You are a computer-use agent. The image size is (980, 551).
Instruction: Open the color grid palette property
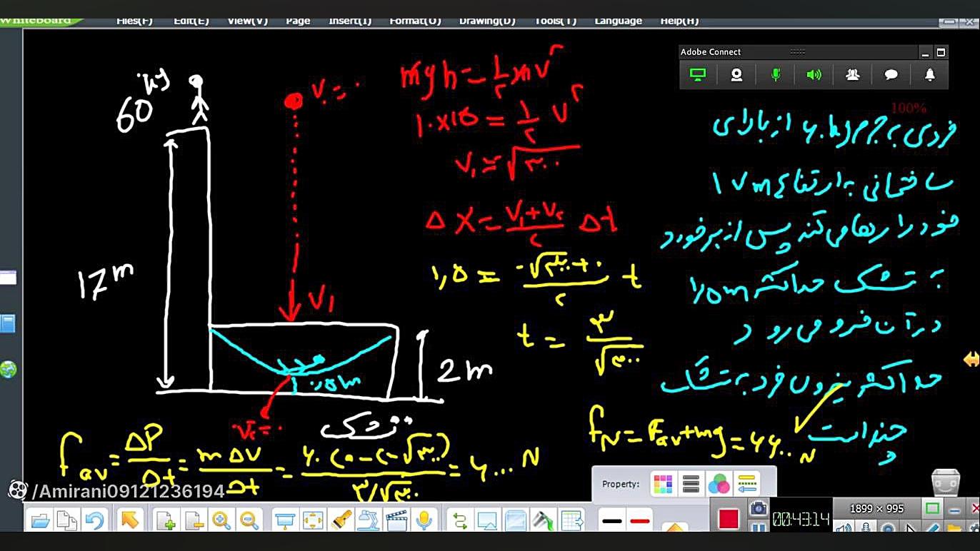coord(664,484)
